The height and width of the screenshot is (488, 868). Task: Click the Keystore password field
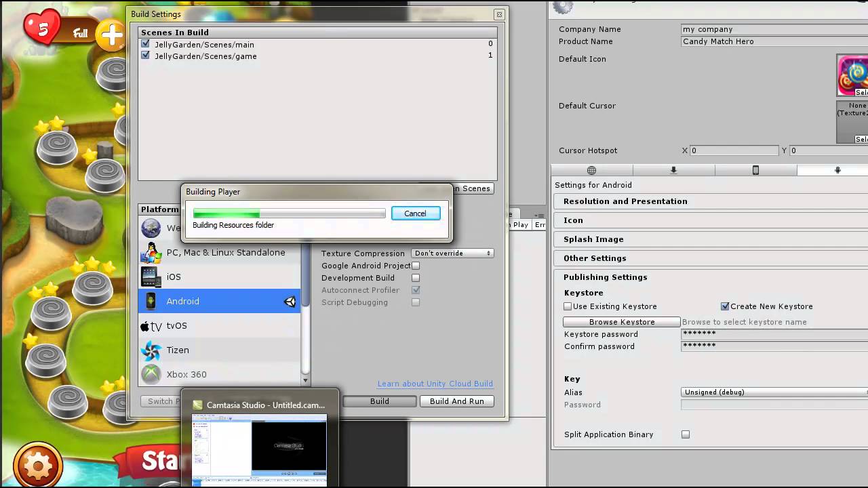pyautogui.click(x=774, y=334)
